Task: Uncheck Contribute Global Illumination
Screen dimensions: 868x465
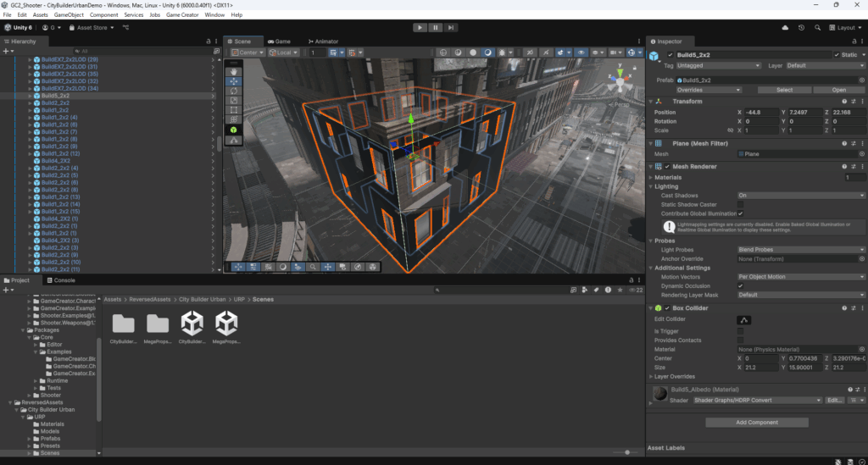Action: coord(741,213)
